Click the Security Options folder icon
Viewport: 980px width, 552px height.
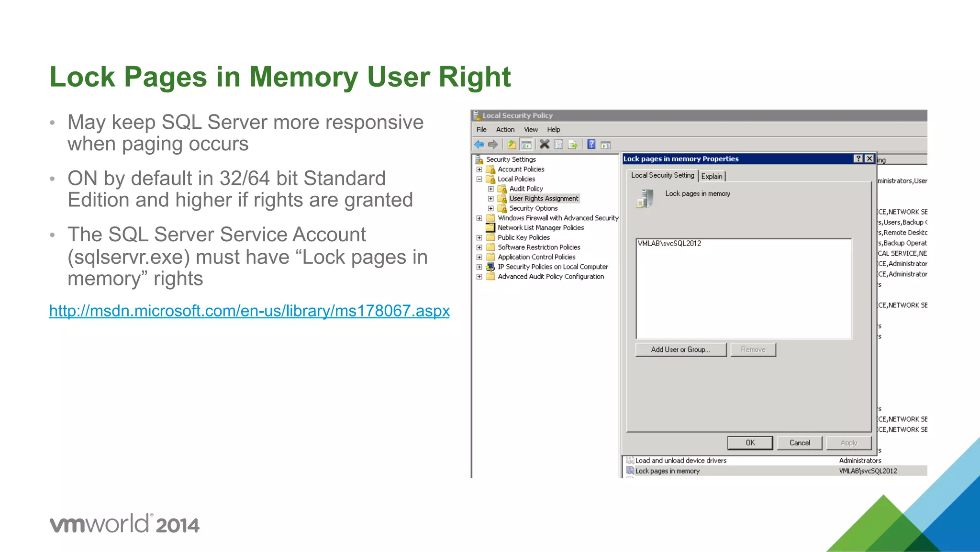coord(502,208)
